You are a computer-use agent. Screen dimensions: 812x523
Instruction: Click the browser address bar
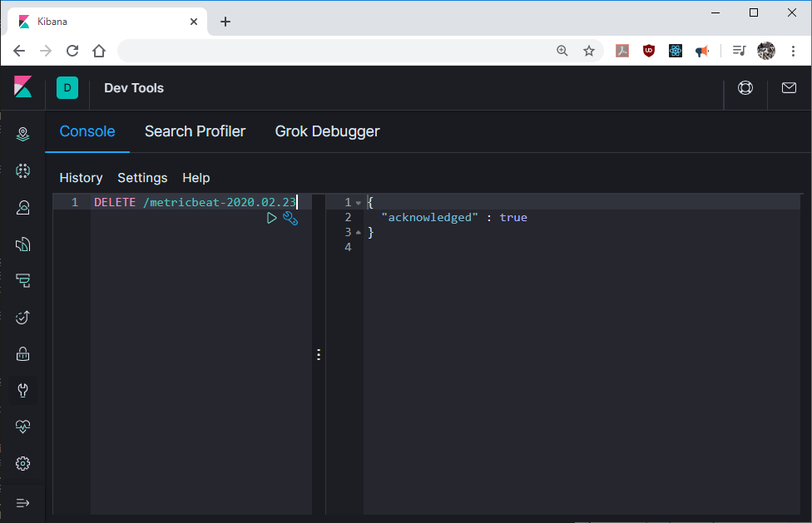(333, 51)
